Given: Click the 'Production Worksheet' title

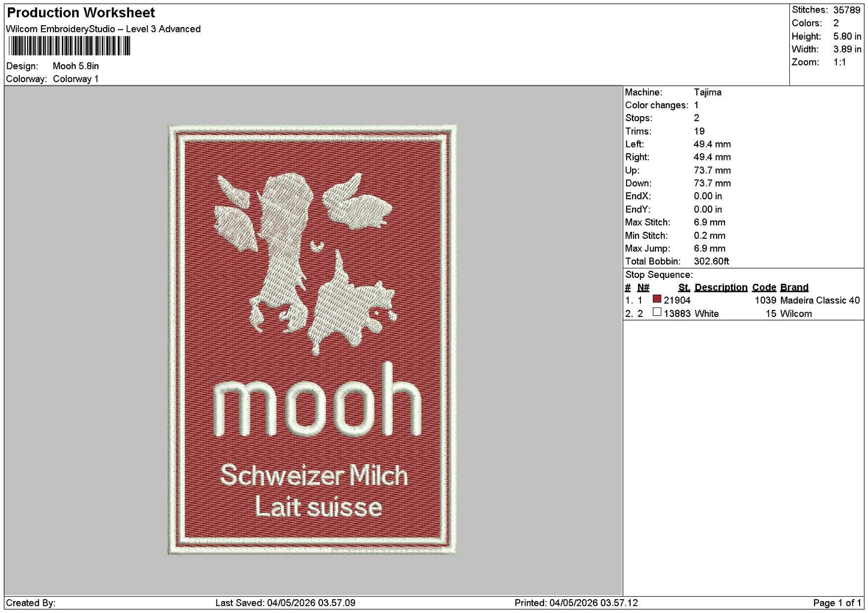Looking at the screenshot, I should coord(81,13).
